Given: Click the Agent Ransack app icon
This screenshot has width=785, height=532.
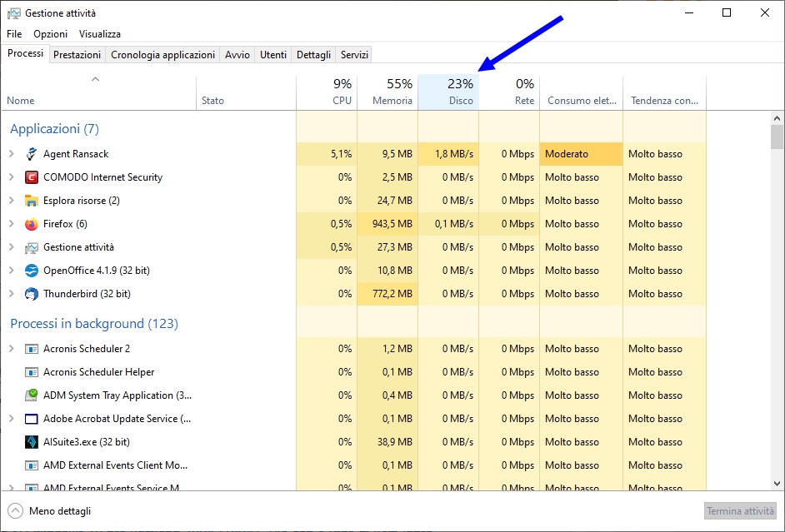Looking at the screenshot, I should pos(32,154).
